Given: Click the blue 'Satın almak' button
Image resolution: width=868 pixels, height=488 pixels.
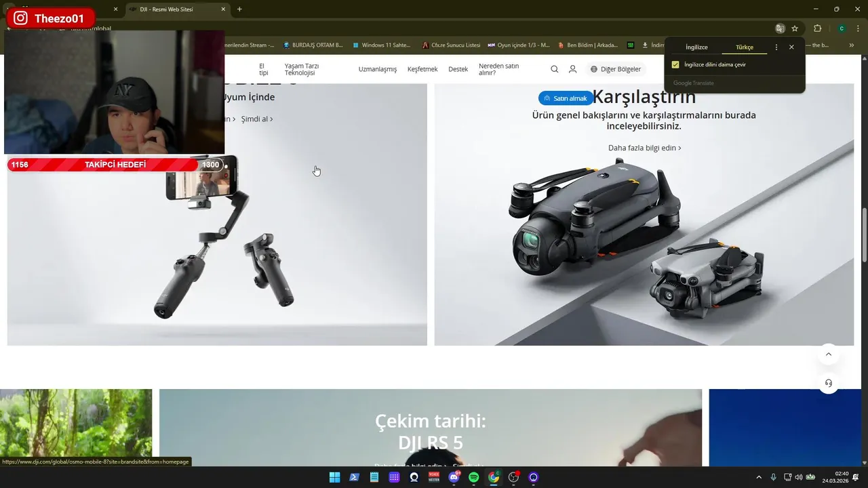Looking at the screenshot, I should pos(566,98).
